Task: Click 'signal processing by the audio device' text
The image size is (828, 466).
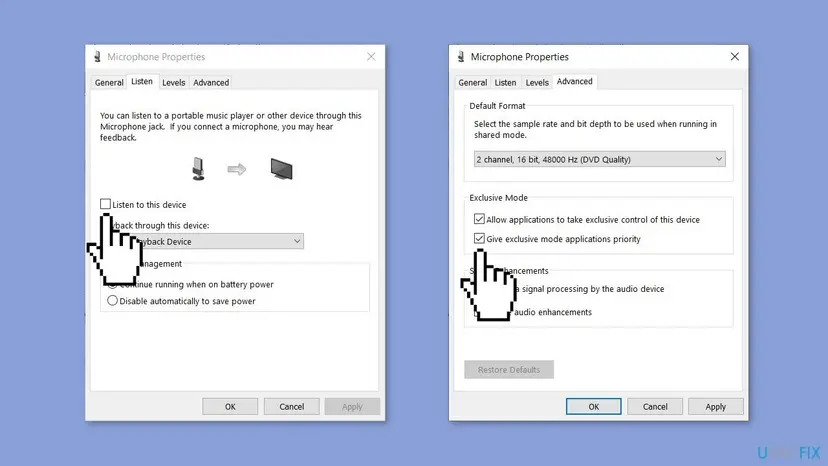Action: click(x=593, y=289)
